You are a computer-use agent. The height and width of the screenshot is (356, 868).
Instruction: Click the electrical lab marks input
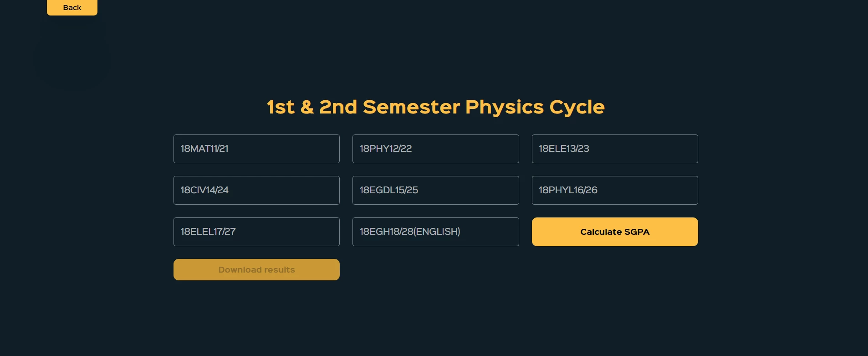[256, 232]
